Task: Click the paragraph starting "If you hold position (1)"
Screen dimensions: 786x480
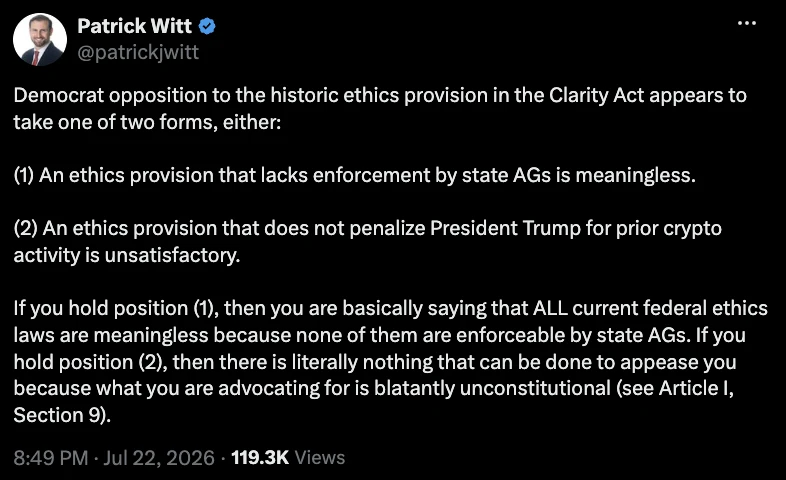Action: [390, 361]
